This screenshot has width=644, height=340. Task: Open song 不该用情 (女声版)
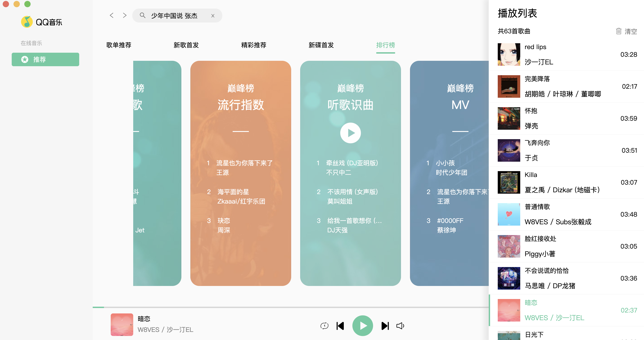353,192
